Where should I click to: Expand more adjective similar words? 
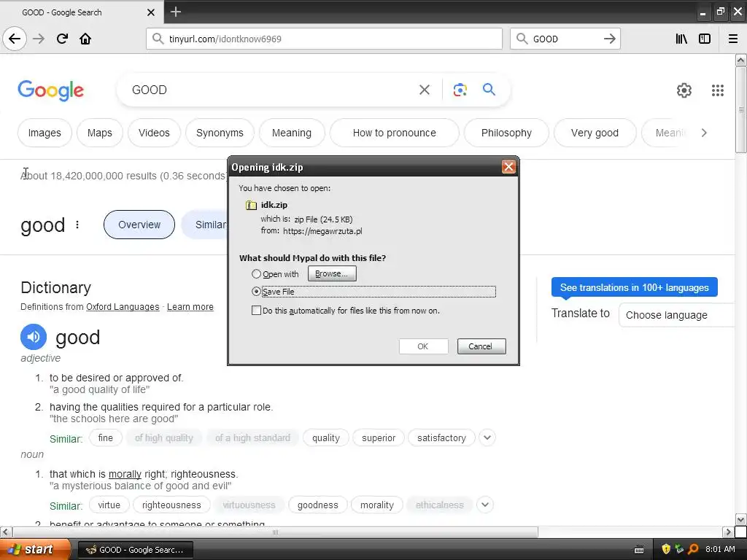click(x=487, y=437)
